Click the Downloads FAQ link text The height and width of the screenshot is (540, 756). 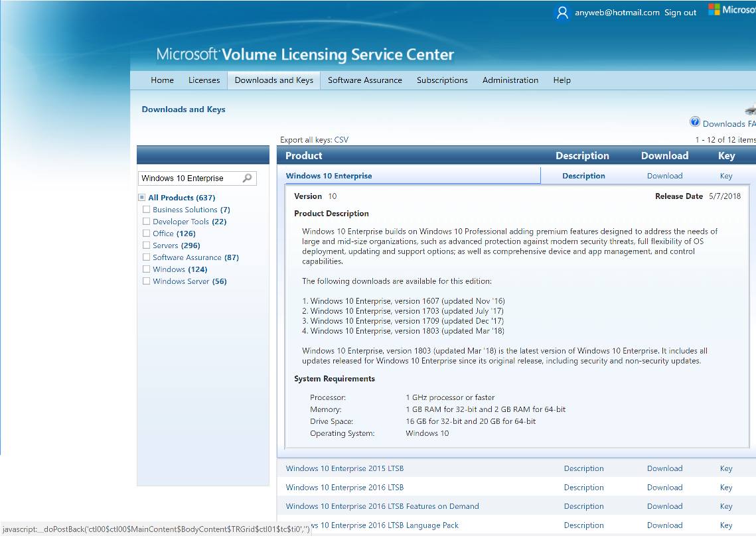729,124
